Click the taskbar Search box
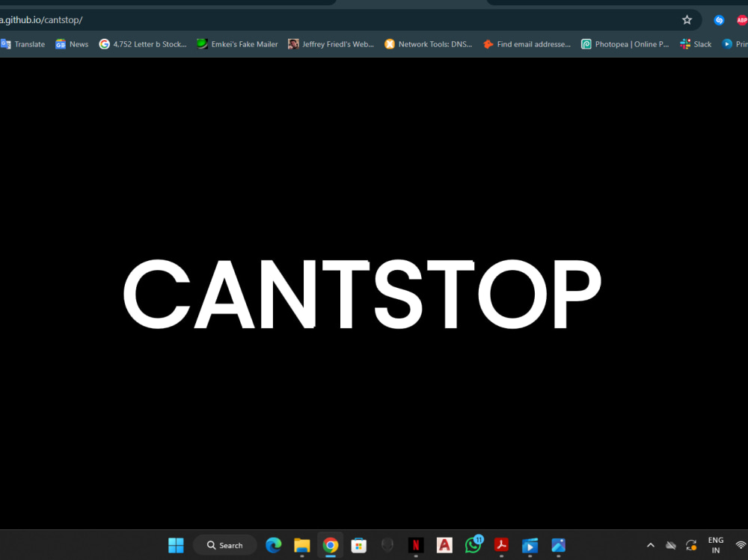 pos(224,545)
